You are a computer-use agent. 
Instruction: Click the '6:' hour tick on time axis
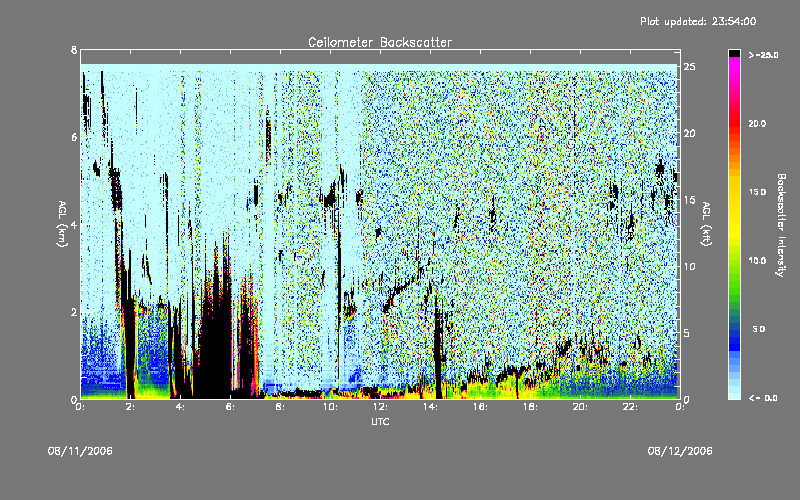(230, 407)
